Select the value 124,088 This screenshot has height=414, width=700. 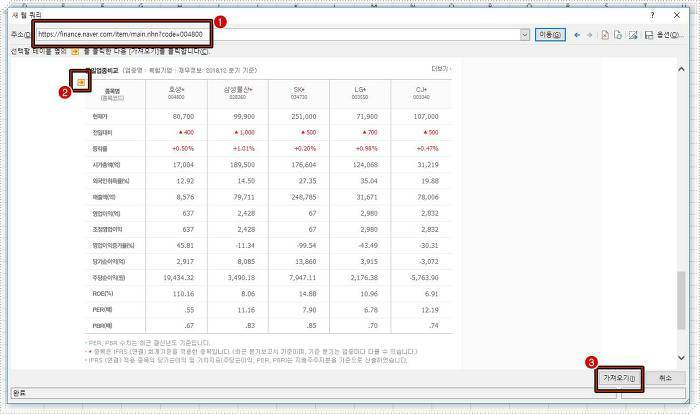pos(365,165)
